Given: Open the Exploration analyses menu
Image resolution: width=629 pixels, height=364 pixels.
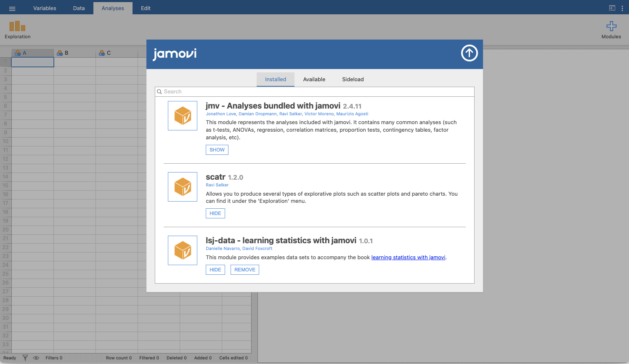Looking at the screenshot, I should coord(18,30).
